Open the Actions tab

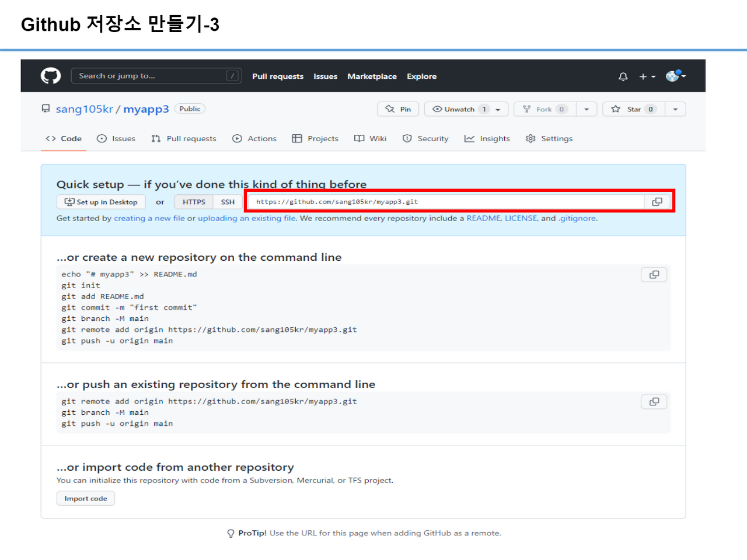(254, 138)
